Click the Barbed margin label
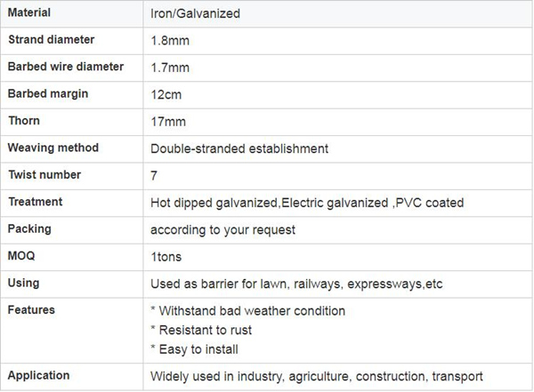 (x=48, y=93)
